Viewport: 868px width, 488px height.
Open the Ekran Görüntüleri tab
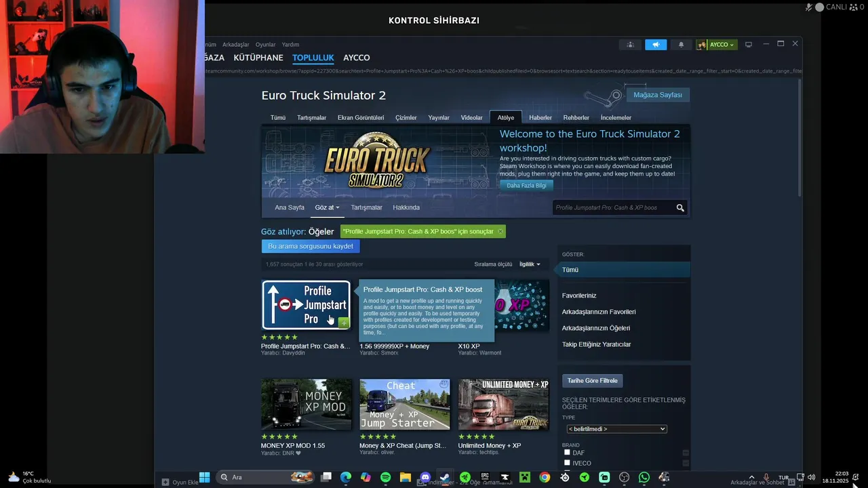(361, 117)
